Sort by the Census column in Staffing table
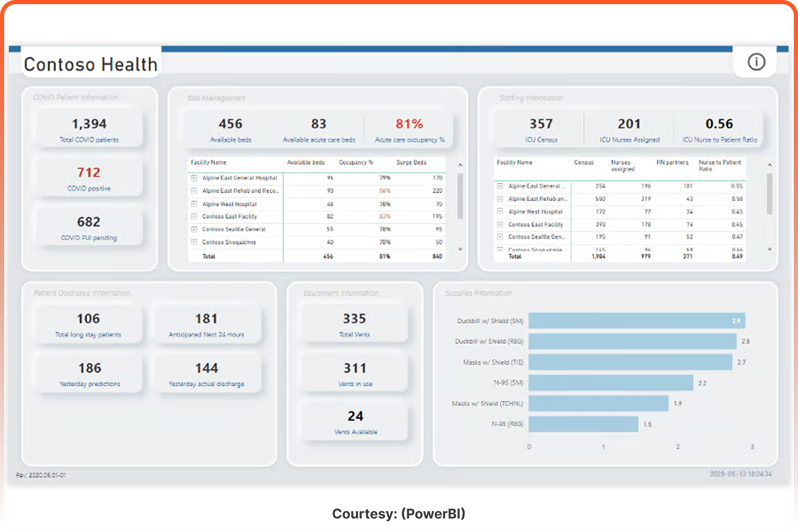This screenshot has width=798, height=532. [x=584, y=162]
